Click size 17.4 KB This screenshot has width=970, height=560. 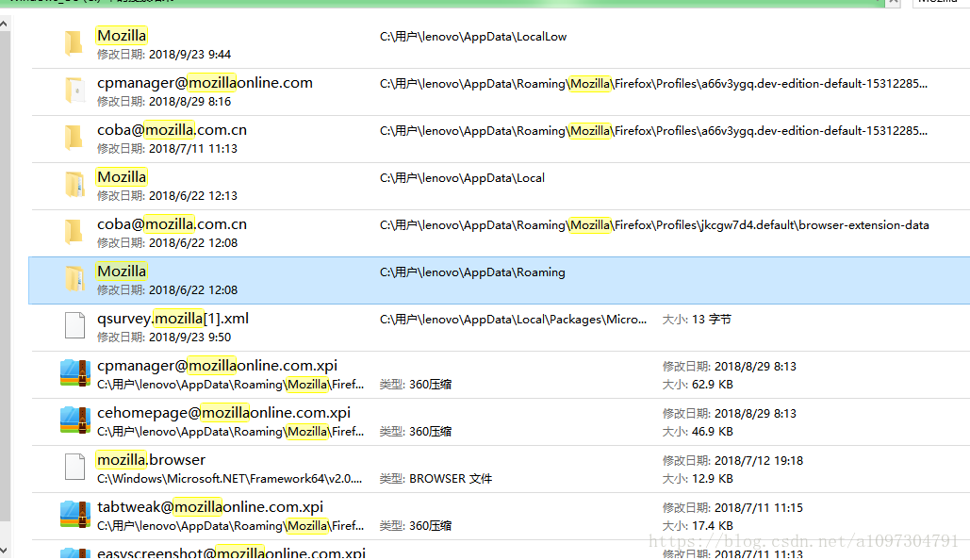click(x=712, y=525)
